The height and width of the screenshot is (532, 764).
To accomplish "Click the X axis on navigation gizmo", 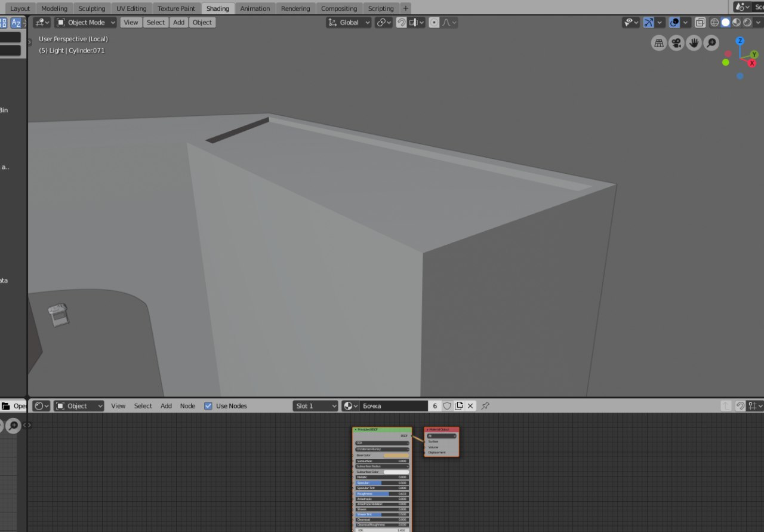I will click(x=752, y=63).
